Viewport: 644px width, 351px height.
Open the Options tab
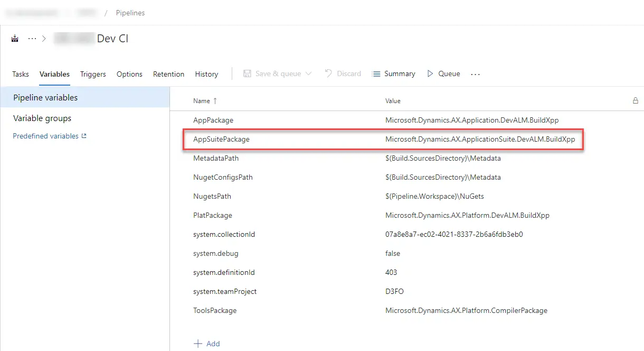point(129,74)
